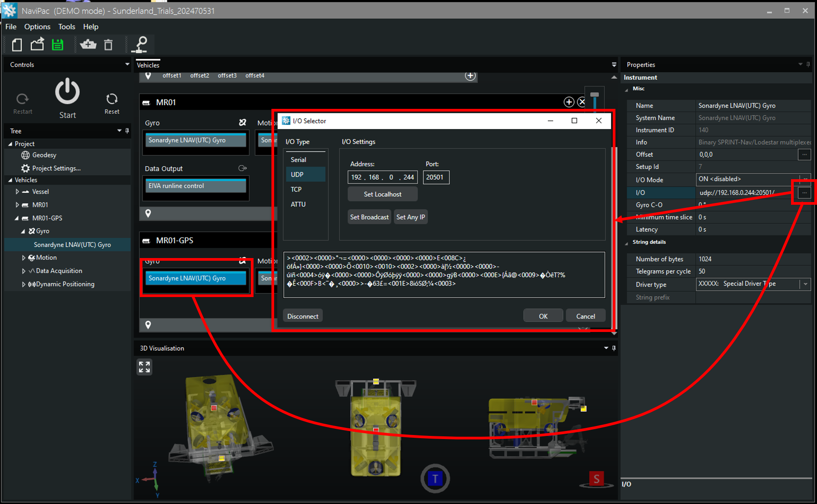817x504 pixels.
Task: Click the green Save icon
Action: [x=58, y=45]
